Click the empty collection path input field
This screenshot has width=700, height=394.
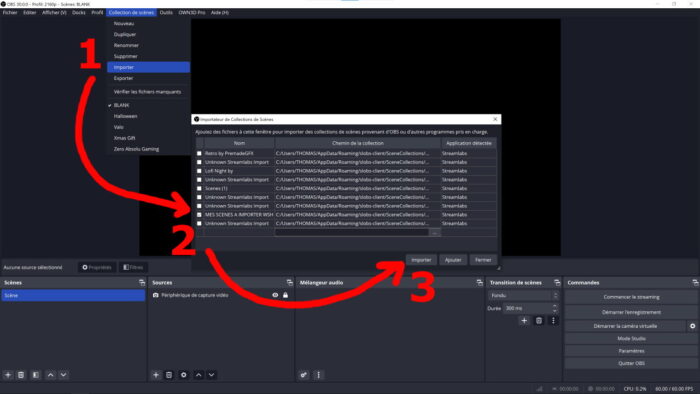coord(351,232)
